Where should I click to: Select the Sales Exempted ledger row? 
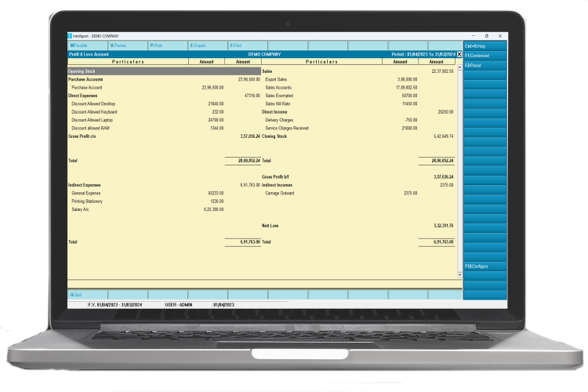358,96
